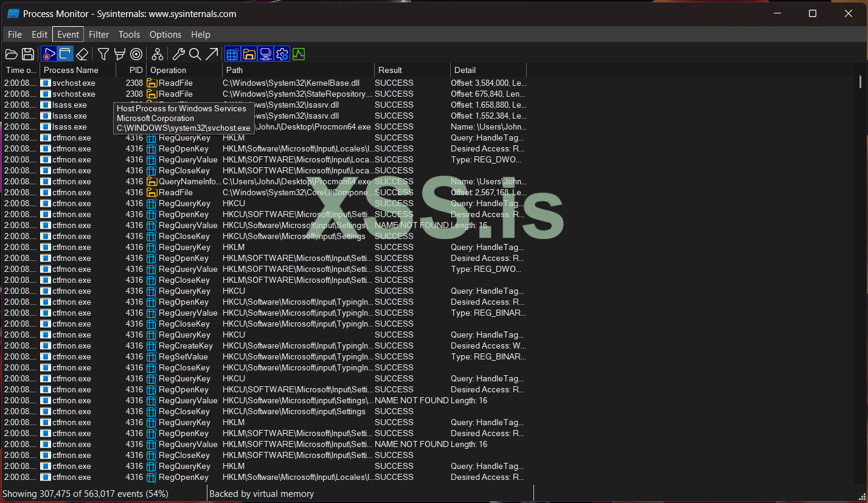
Task: Open the Filter dialog via funnel icon
Action: tap(103, 54)
